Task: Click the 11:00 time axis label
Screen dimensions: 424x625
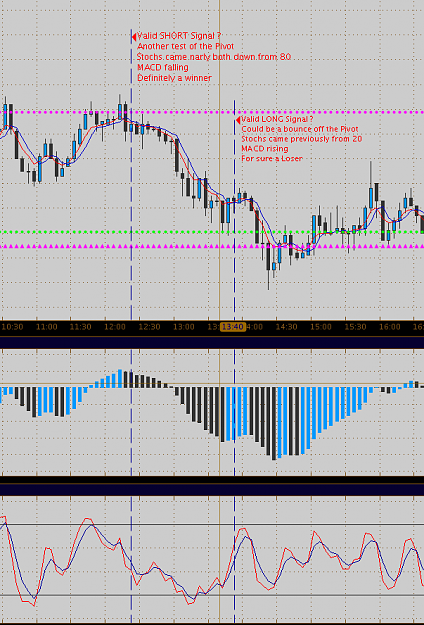Action: 46,327
